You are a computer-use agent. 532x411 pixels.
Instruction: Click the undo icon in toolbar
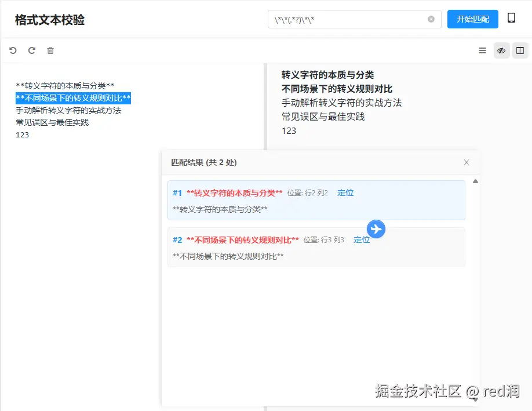[13, 50]
